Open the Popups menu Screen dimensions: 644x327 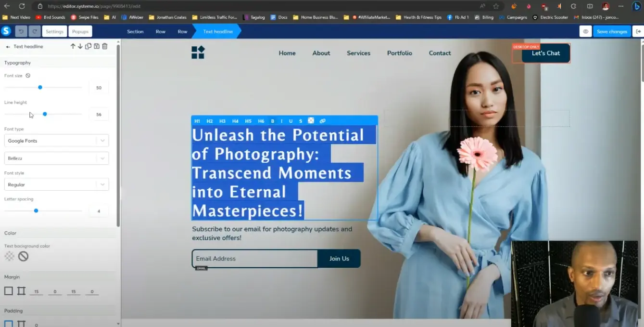point(80,31)
